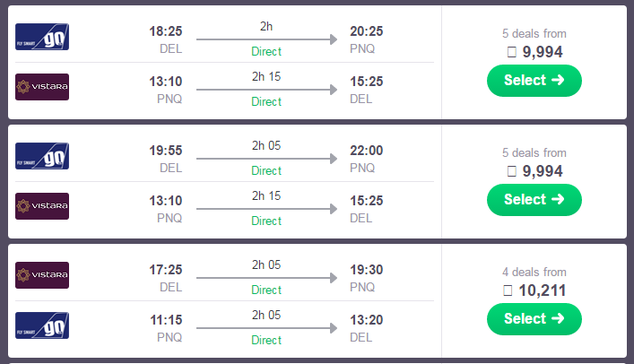The image size is (634, 364).
Task: Click the Select button for the 19:55 flight
Action: point(534,200)
